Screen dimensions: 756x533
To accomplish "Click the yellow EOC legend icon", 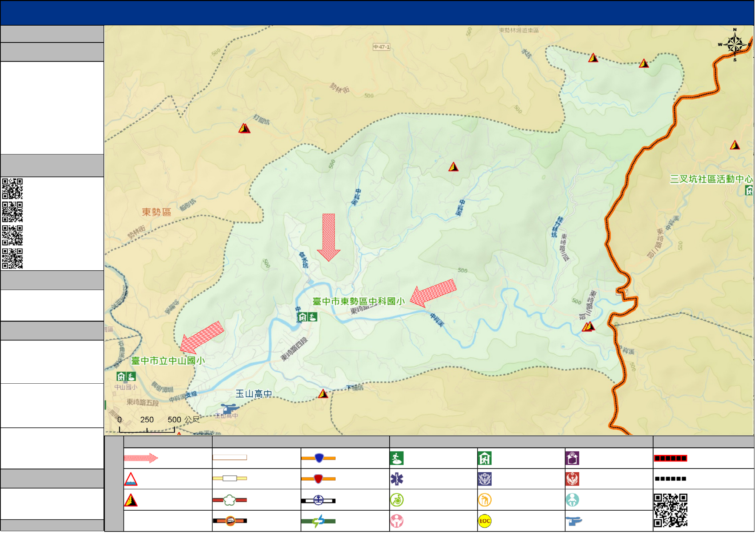I will click(x=485, y=521).
